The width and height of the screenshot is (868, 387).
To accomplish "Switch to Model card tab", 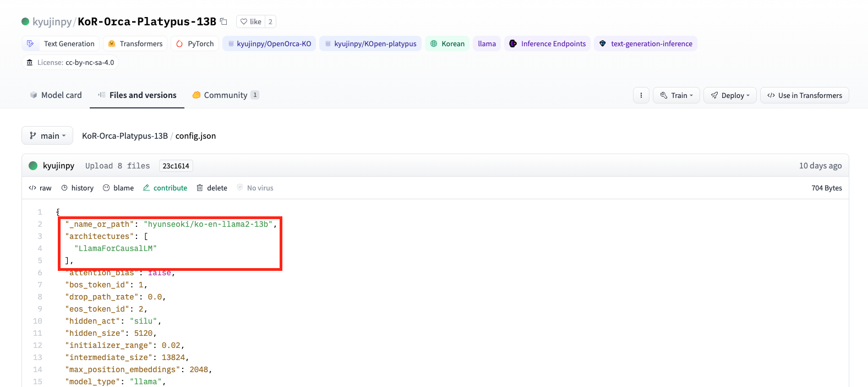I will [x=56, y=95].
